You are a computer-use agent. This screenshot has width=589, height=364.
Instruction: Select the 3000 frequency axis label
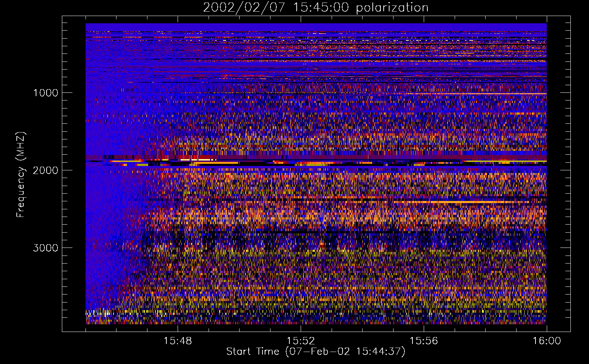click(x=46, y=248)
